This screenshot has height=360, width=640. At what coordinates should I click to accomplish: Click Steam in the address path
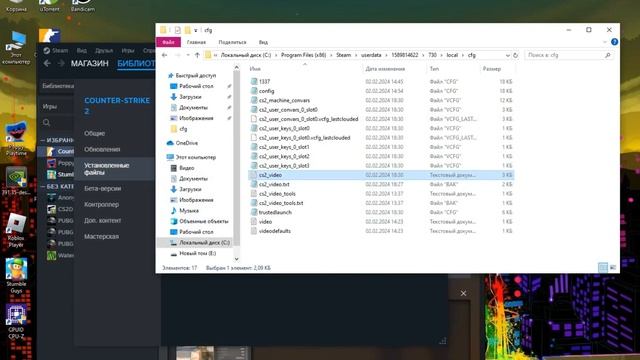click(343, 55)
